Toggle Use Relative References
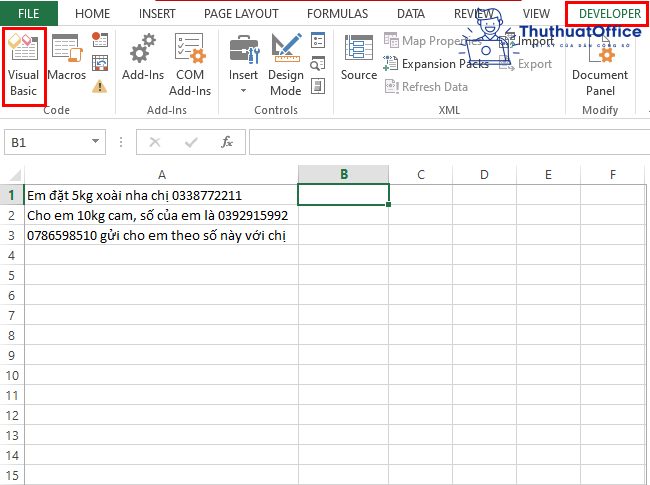The width and height of the screenshot is (650, 485). coord(100,63)
